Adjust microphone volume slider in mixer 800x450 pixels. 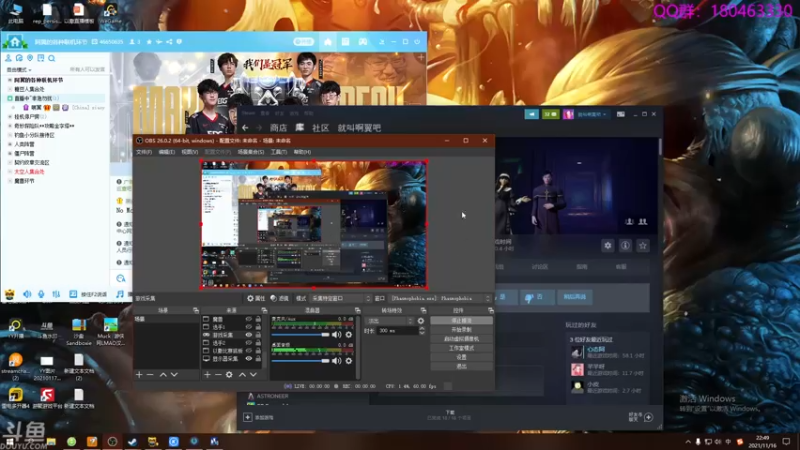[x=301, y=335]
